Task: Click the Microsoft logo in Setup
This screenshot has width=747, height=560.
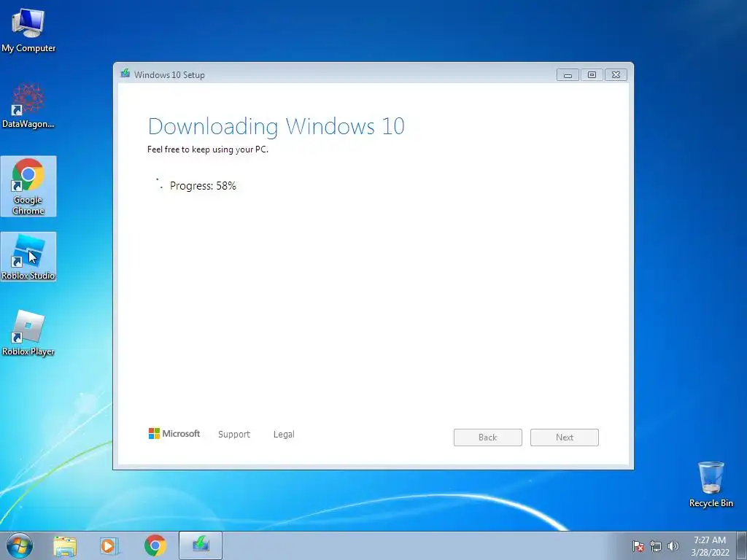Action: click(x=174, y=433)
